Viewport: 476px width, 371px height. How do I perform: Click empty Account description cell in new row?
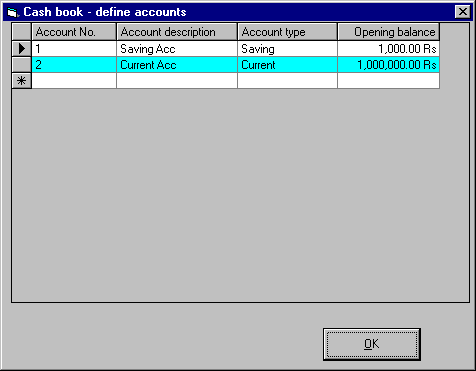pyautogui.click(x=177, y=81)
